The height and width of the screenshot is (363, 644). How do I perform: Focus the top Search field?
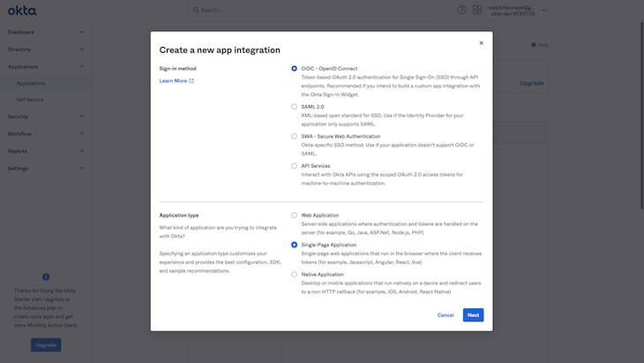[309, 10]
